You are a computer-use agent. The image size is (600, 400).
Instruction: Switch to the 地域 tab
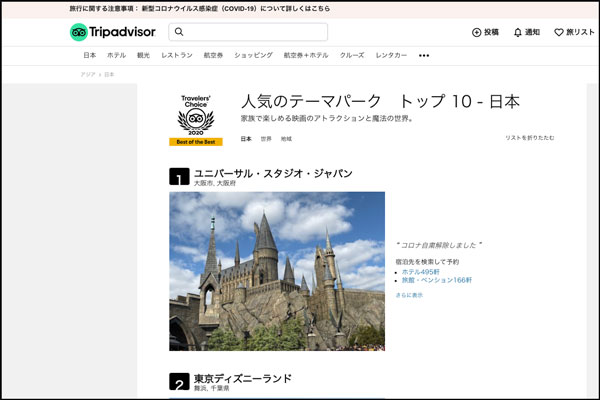[x=286, y=138]
